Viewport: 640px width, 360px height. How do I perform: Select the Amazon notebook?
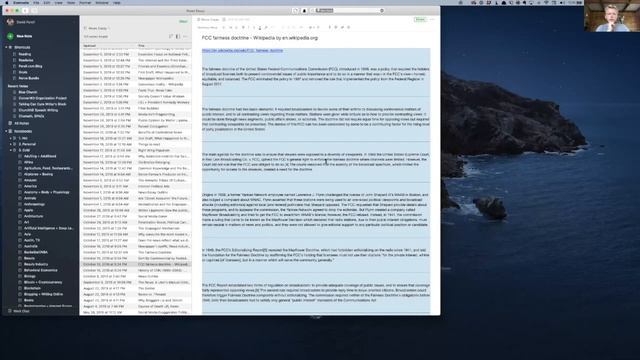[30, 180]
